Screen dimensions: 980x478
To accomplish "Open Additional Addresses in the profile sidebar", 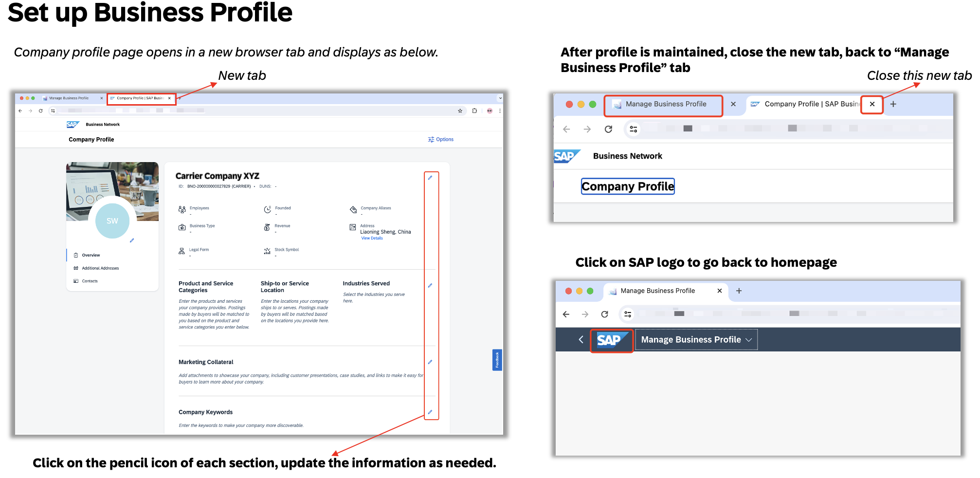I will tap(100, 269).
